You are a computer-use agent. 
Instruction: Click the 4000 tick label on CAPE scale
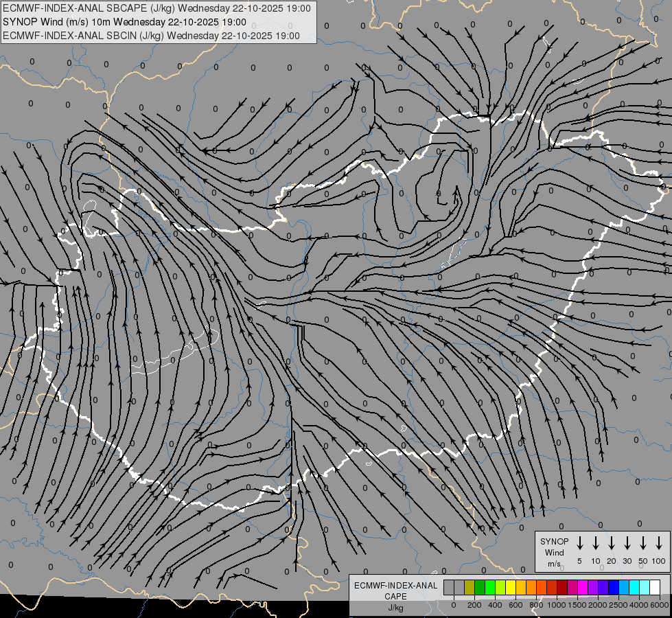639,605
